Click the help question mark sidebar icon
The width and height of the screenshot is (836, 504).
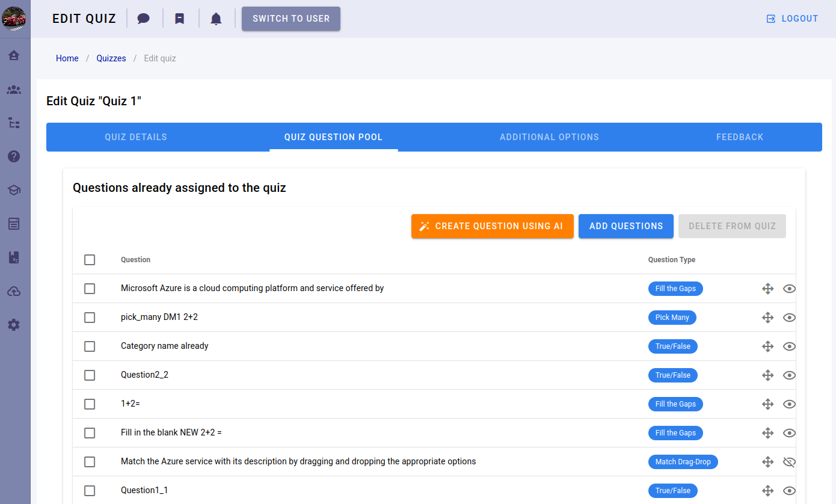click(x=14, y=156)
